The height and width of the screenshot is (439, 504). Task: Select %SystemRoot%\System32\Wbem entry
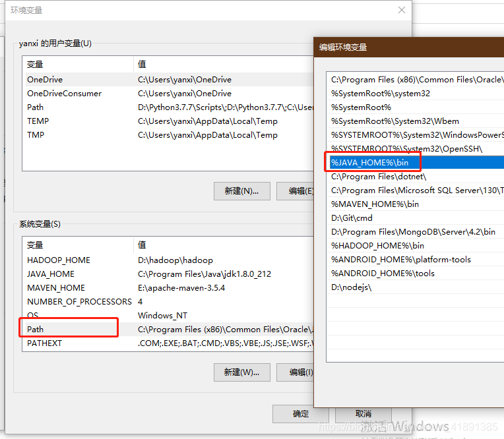click(x=416, y=121)
